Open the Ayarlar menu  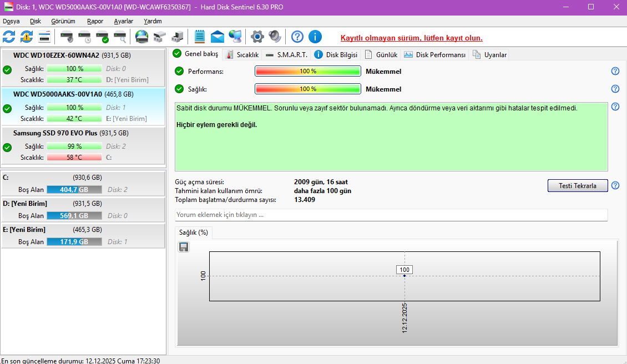(x=124, y=21)
